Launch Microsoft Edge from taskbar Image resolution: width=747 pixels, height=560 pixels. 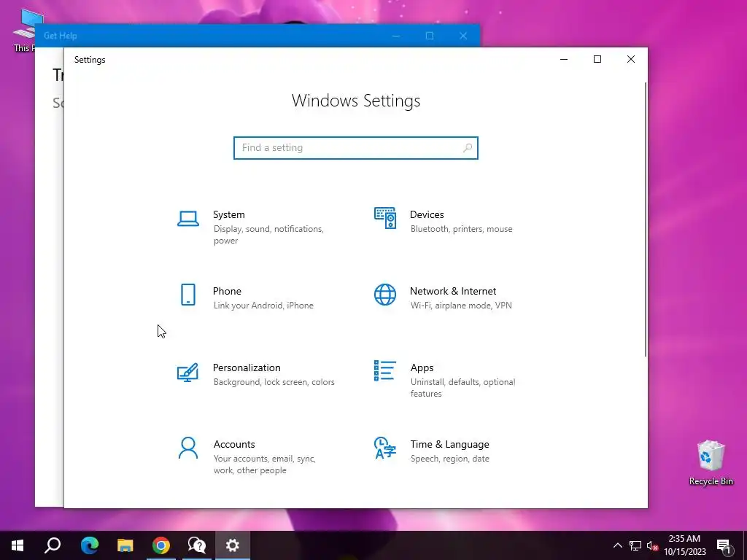89,545
